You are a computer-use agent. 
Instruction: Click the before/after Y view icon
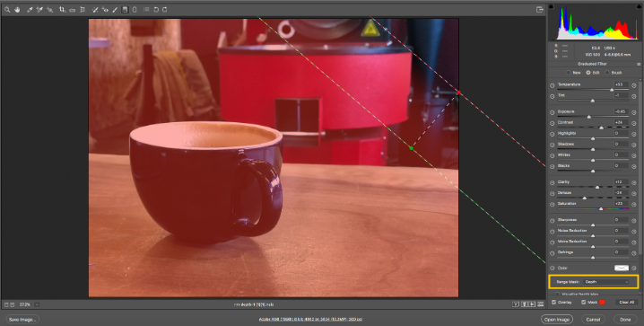point(516,304)
